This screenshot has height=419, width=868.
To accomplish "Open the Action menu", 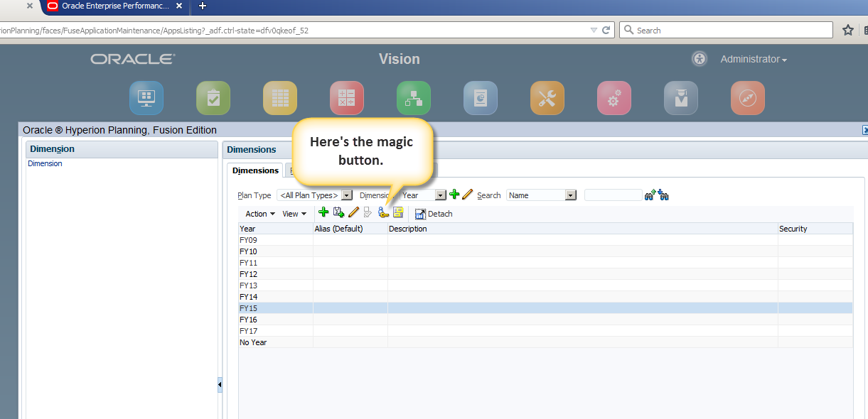I will 260,214.
